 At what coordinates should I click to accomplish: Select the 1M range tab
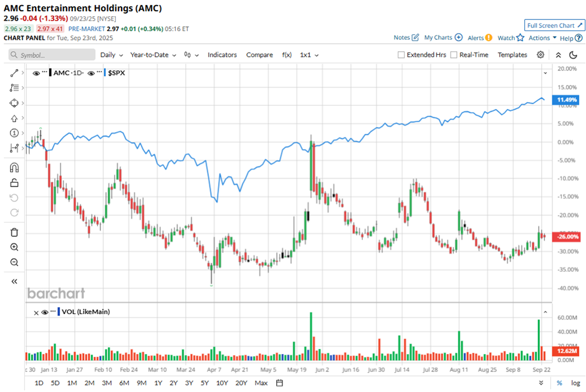click(x=72, y=383)
